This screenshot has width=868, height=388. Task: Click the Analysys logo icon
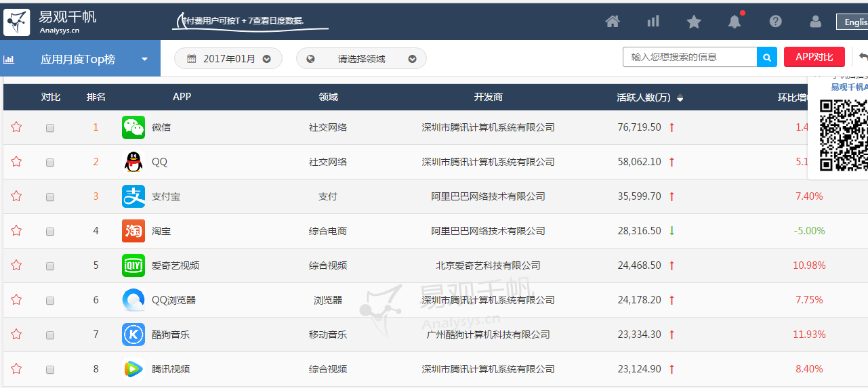click(17, 22)
